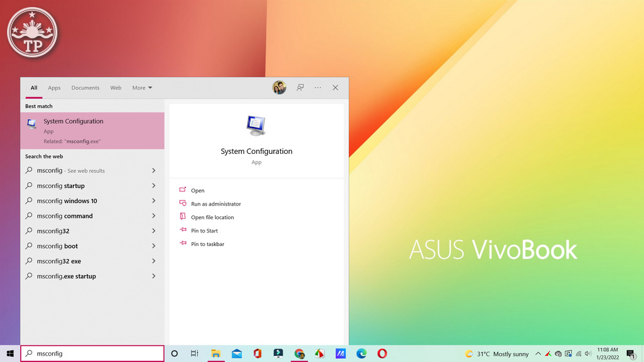Select 'msconfig32 exe' suggestion
Image resolution: width=644 pixels, height=362 pixels.
coord(92,261)
